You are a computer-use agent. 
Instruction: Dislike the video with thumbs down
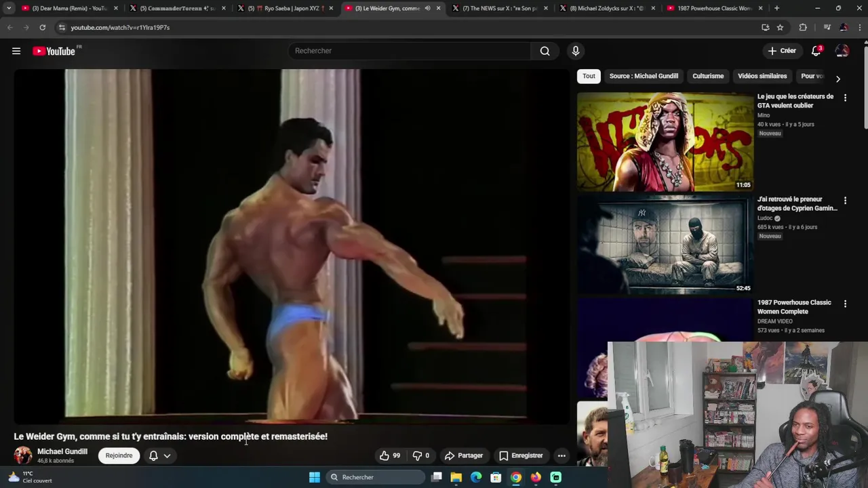point(421,455)
